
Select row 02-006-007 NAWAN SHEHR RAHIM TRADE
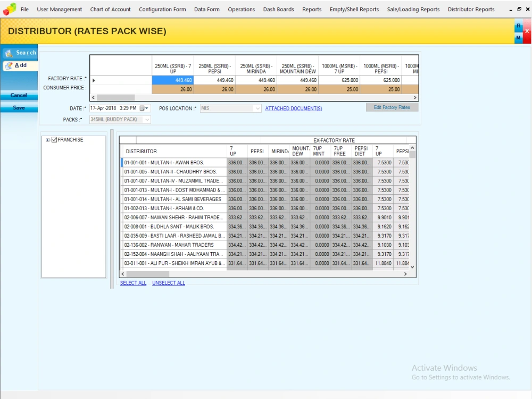[174, 218]
